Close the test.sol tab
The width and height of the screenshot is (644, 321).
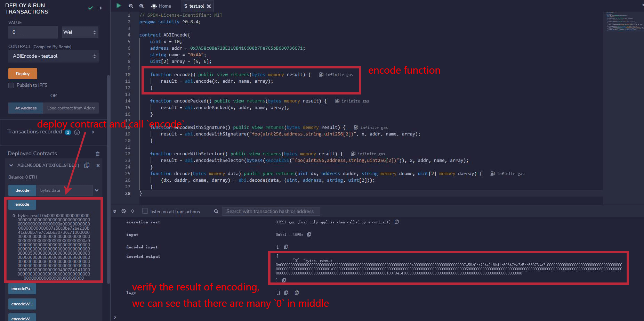pyautogui.click(x=209, y=6)
